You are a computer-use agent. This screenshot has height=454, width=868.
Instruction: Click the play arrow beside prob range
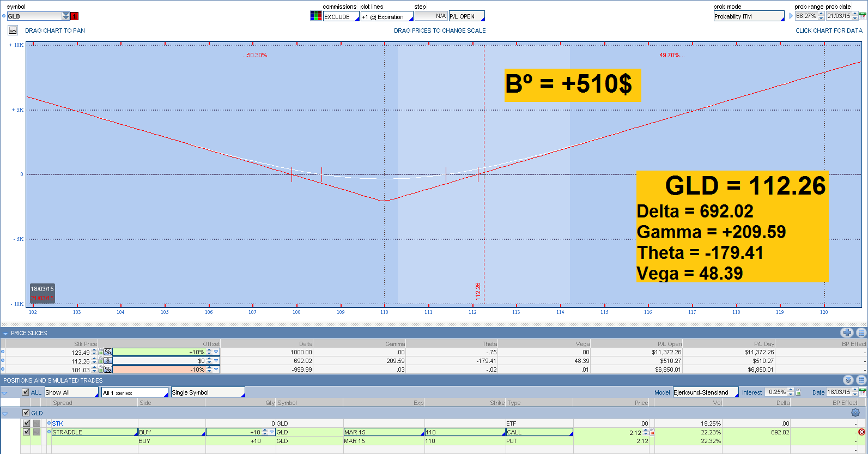[x=791, y=16]
